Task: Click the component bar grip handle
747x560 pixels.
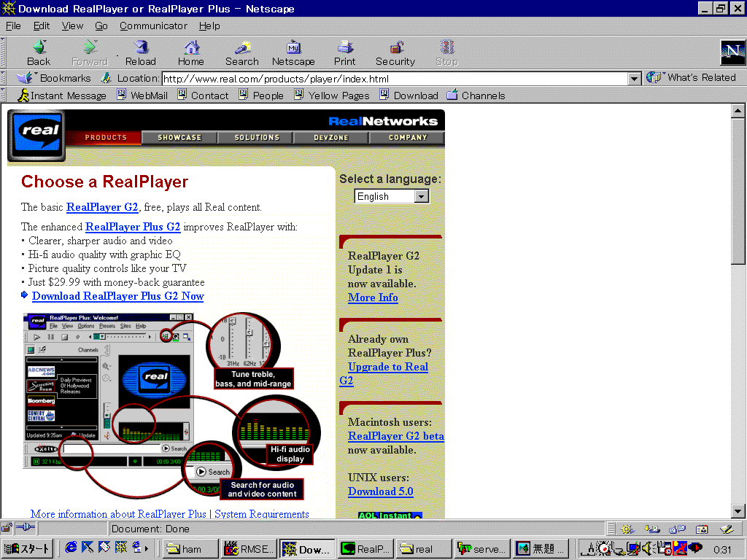Action: (x=611, y=529)
